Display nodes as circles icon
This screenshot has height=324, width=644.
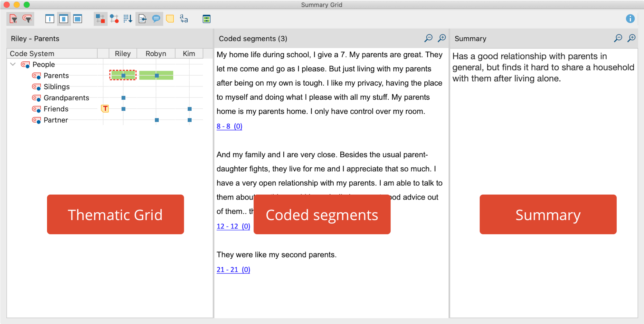(114, 19)
